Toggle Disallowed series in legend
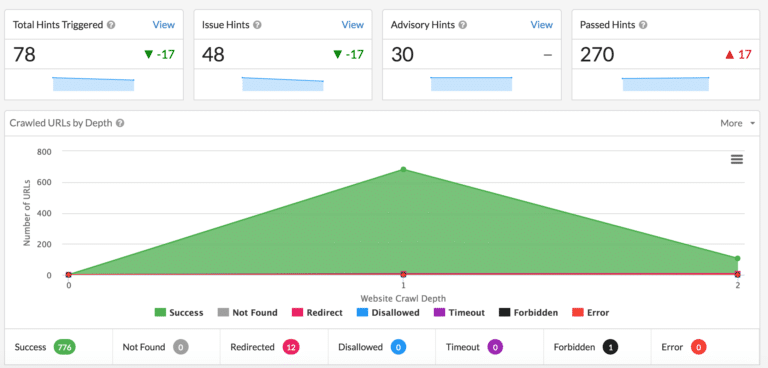The width and height of the screenshot is (768, 368). tap(388, 313)
